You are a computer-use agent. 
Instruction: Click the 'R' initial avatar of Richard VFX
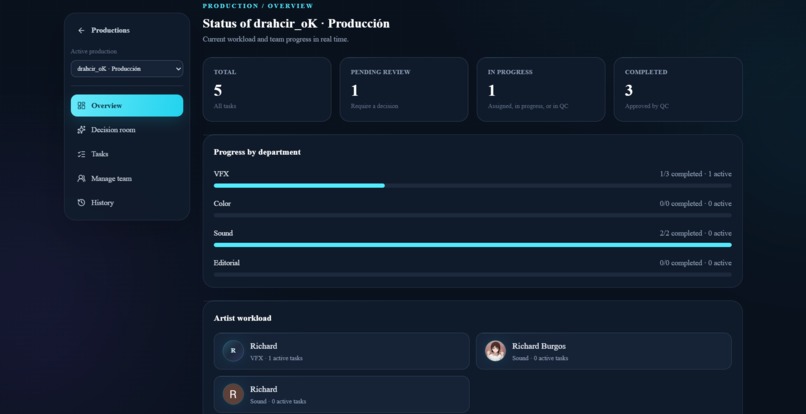[x=233, y=351]
